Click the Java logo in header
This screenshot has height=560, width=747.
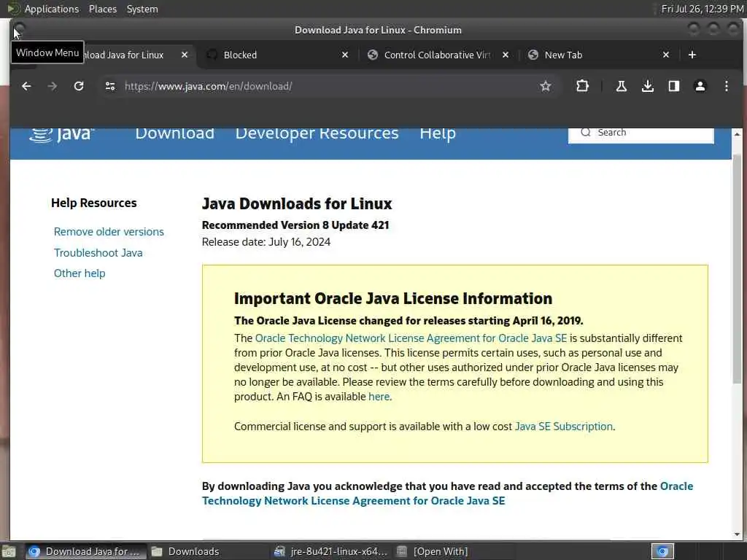pyautogui.click(x=61, y=134)
